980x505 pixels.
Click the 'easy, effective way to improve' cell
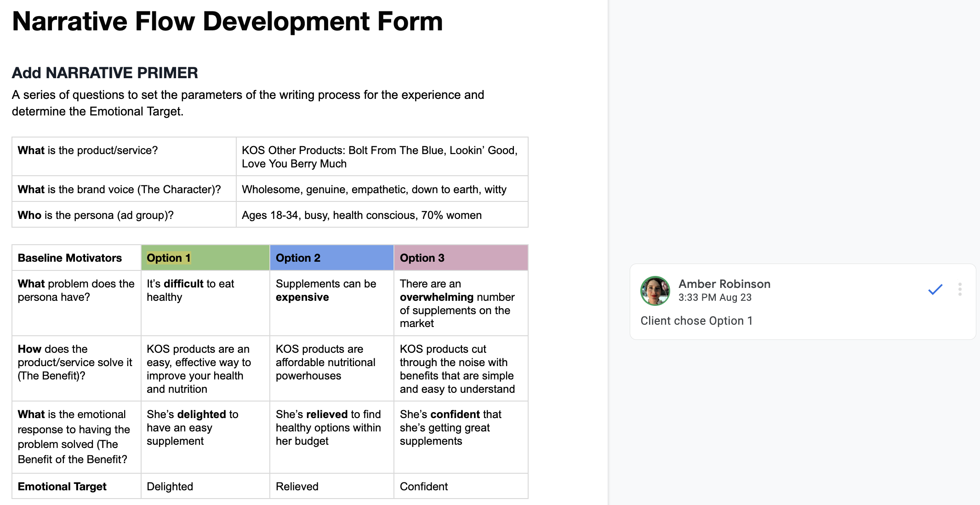point(205,368)
